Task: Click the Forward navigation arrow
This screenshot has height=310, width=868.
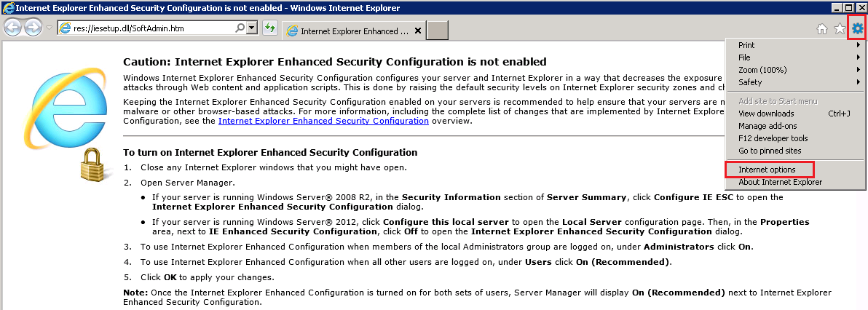Action: [33, 28]
